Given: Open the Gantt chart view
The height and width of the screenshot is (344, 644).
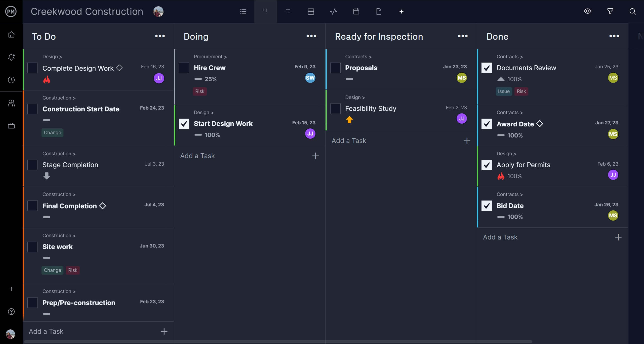Looking at the screenshot, I should click(x=288, y=11).
